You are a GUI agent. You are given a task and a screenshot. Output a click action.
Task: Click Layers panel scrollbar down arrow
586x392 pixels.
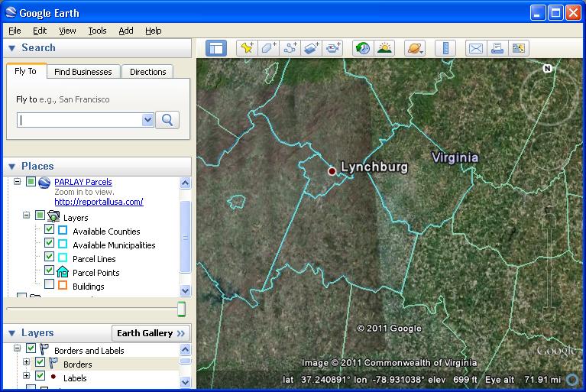[x=186, y=382]
